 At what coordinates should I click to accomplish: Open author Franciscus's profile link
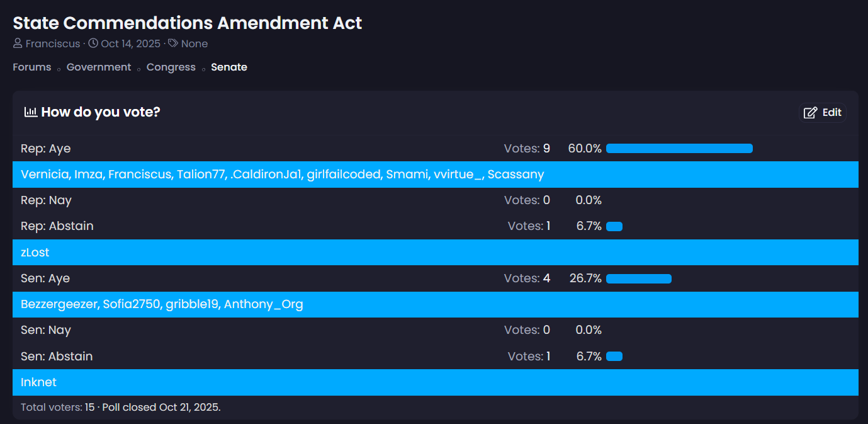point(53,44)
